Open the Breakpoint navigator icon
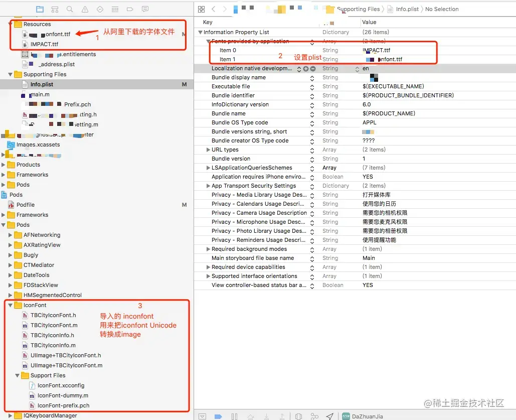Image resolution: width=516 pixels, height=420 pixels. pos(130,9)
